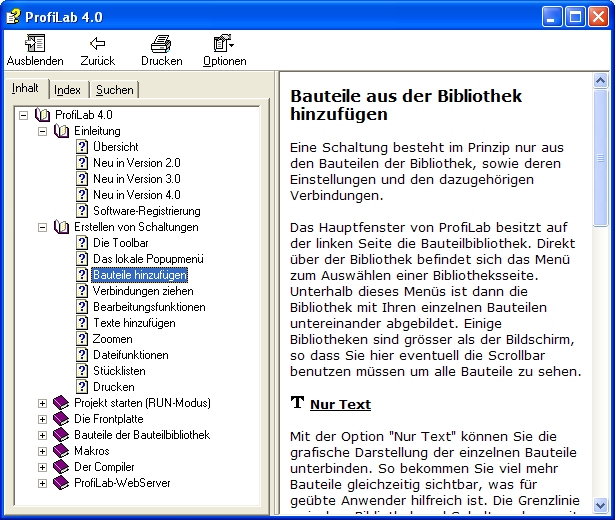Collapse the Einleitung tree section
The image size is (615, 520).
click(42, 131)
